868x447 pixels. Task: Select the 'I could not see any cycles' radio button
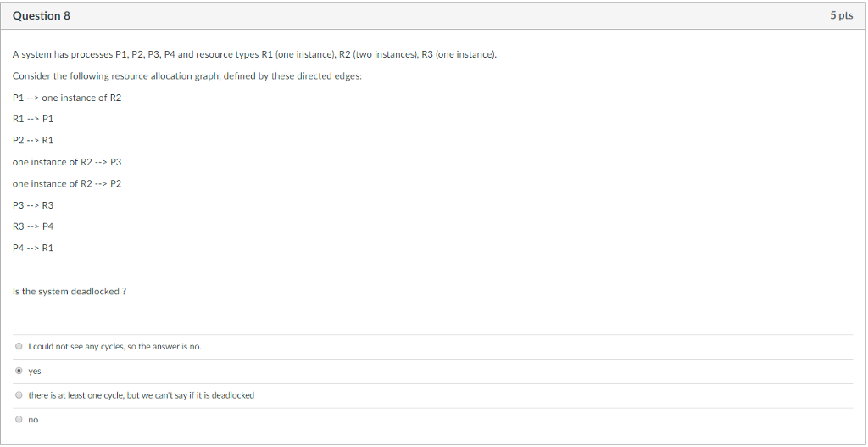[x=19, y=347]
